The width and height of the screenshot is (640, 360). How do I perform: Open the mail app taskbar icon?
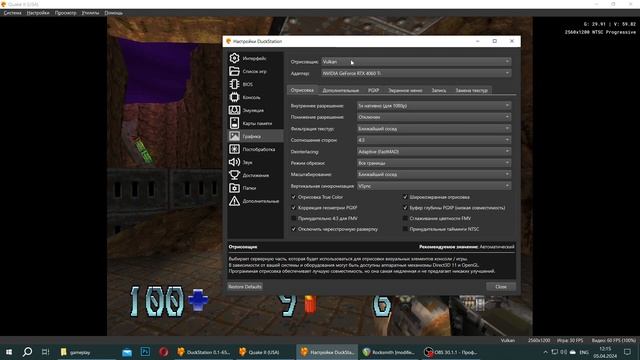tap(127, 352)
